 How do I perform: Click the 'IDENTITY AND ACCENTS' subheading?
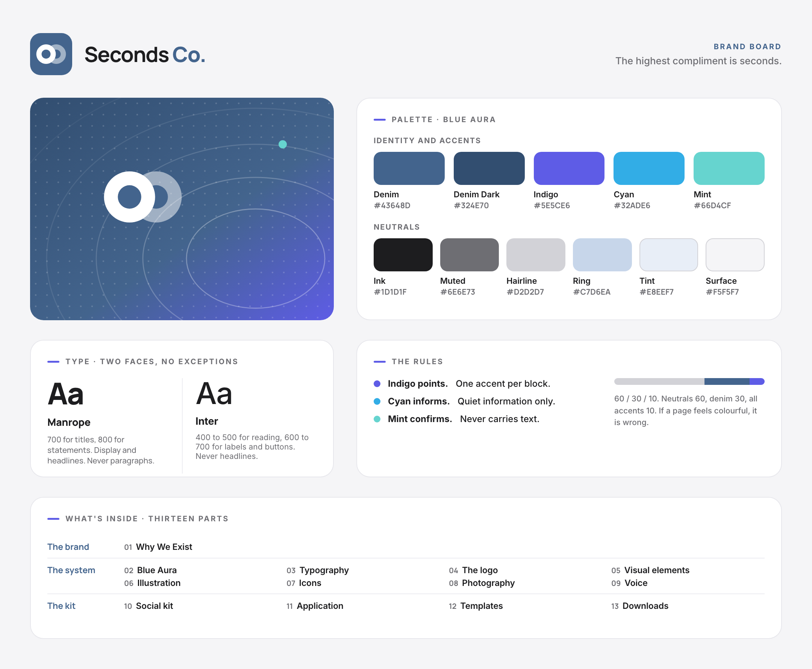[427, 141]
